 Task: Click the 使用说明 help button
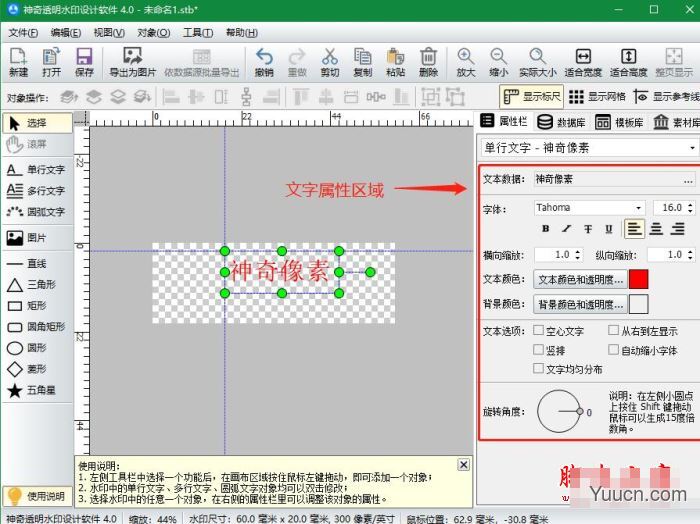[38, 496]
